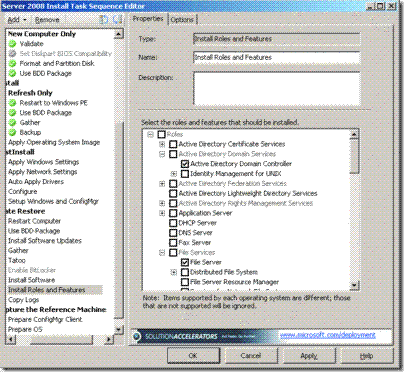Click the roles list vertical scrollbar thumb

[x=354, y=156]
